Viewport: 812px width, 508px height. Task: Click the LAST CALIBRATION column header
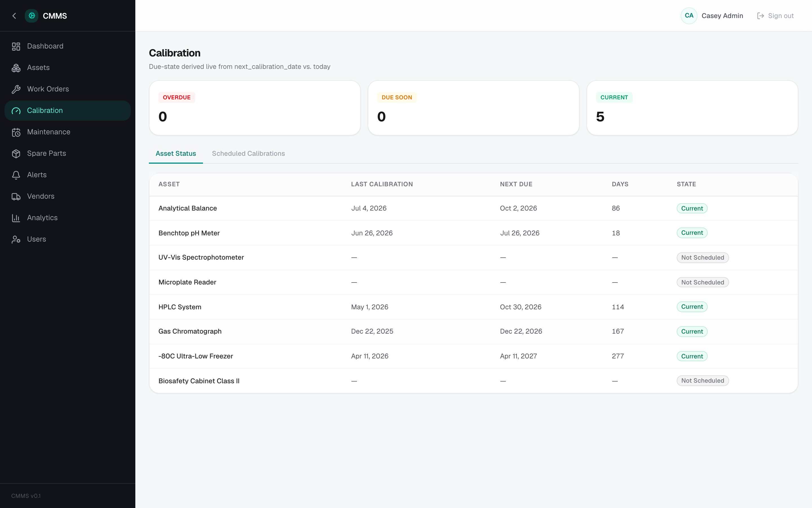(x=382, y=184)
